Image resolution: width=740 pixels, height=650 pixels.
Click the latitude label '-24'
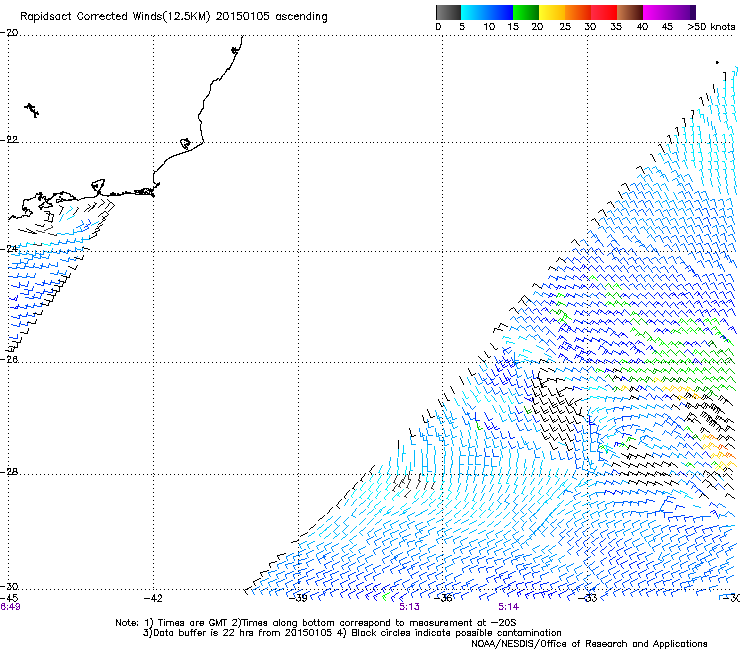(9, 248)
